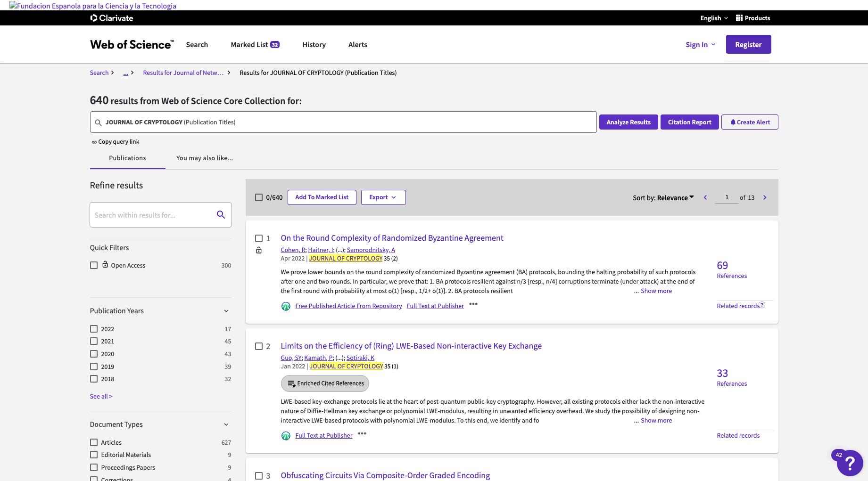Filter by Articles document type
The height and width of the screenshot is (481, 868).
94,442
